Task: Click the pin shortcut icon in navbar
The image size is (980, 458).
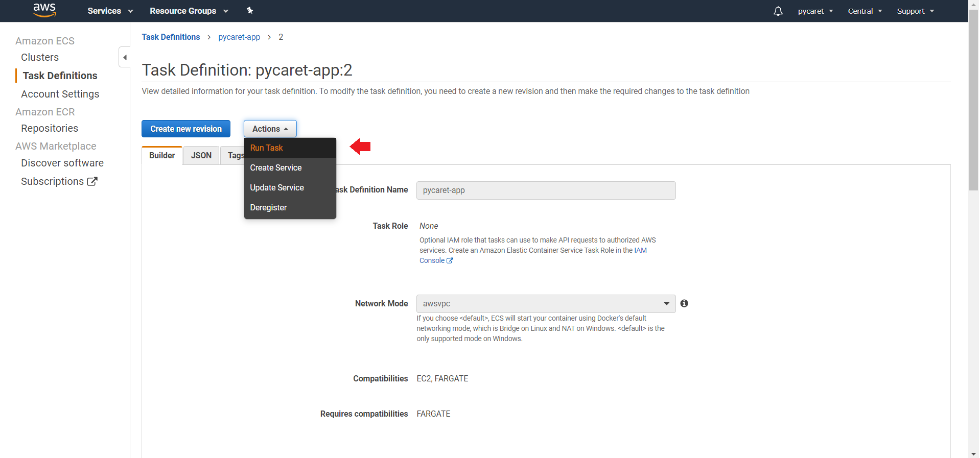Action: point(250,11)
